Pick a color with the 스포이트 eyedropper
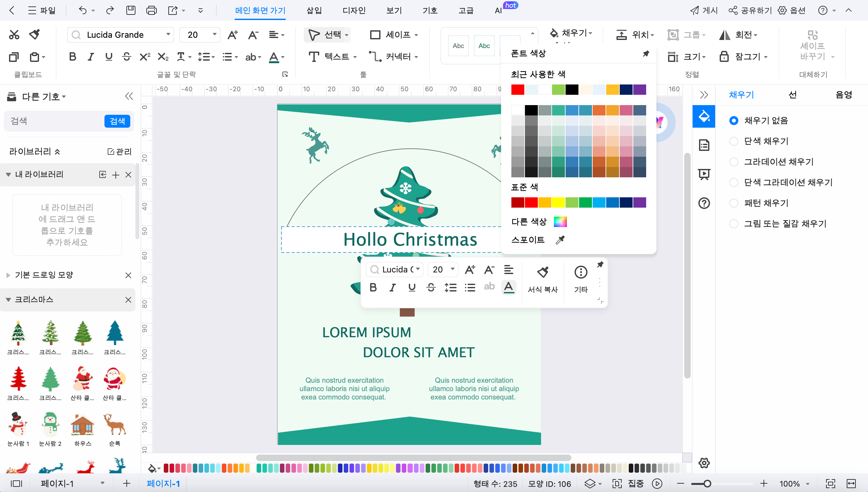Viewport: 868px width, 492px height. [560, 240]
